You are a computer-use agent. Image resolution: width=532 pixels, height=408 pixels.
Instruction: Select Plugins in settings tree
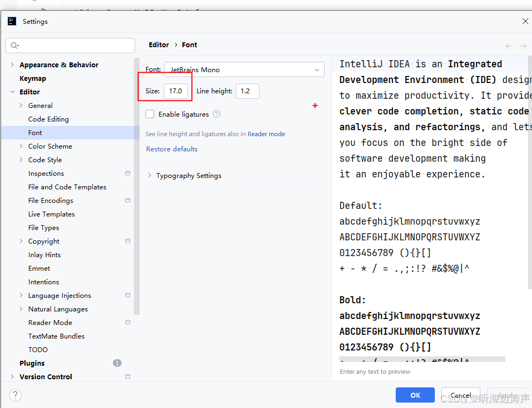coord(32,363)
